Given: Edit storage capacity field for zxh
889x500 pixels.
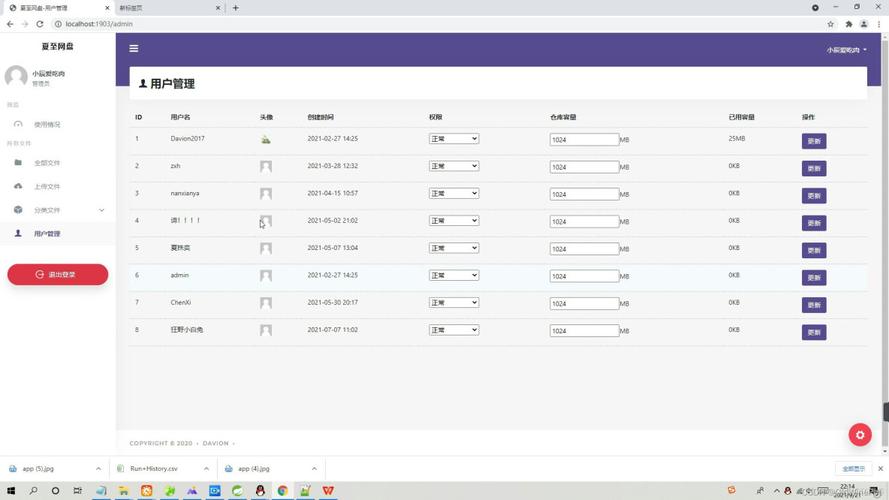Looking at the screenshot, I should tap(584, 167).
